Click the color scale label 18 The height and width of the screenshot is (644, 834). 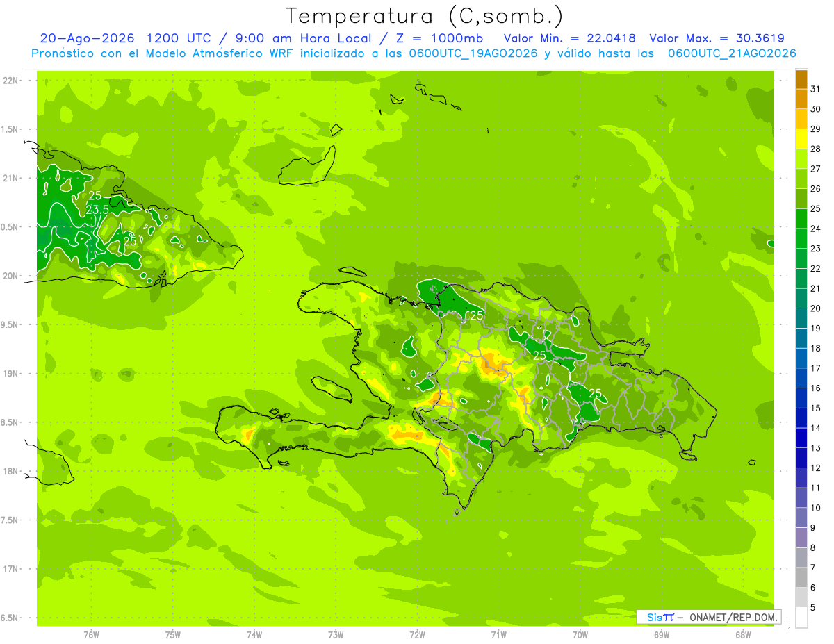(x=815, y=348)
